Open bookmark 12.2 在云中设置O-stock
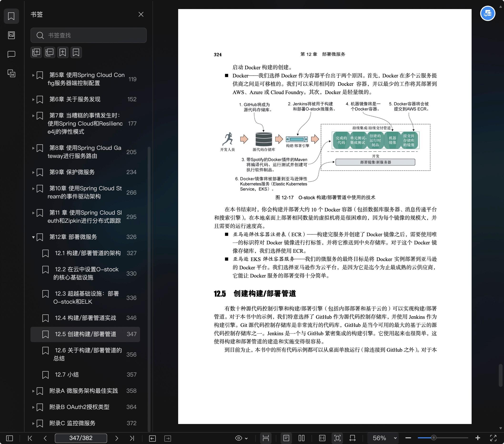 85,273
